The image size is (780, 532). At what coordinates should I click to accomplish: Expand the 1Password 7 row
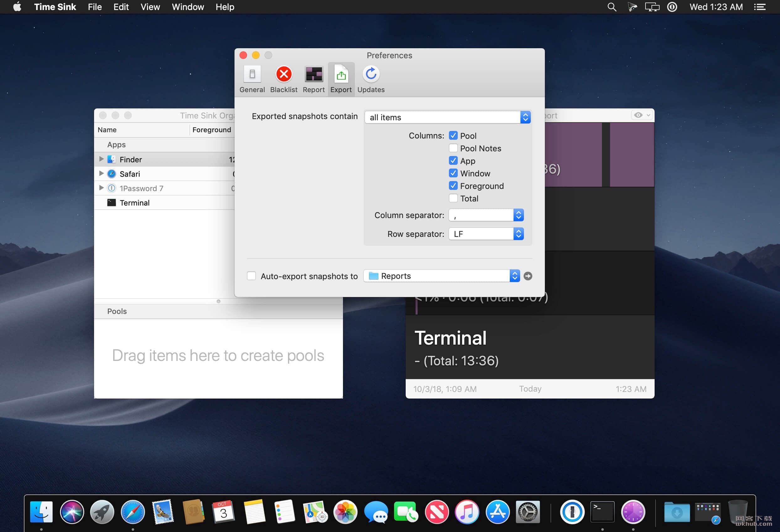coord(101,188)
